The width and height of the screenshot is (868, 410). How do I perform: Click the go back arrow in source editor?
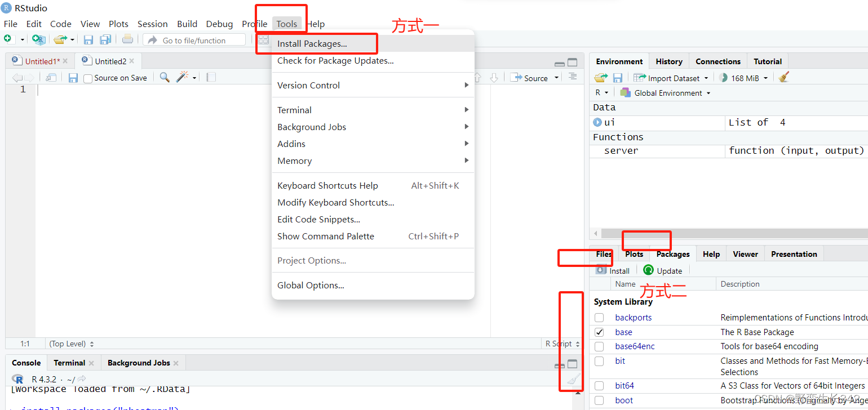point(17,78)
